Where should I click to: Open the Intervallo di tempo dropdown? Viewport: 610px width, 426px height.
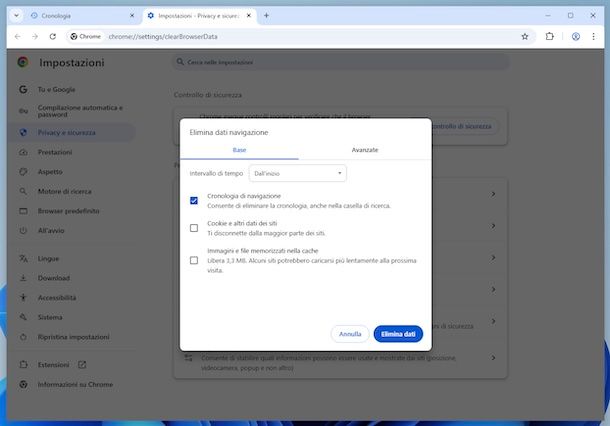click(x=297, y=173)
